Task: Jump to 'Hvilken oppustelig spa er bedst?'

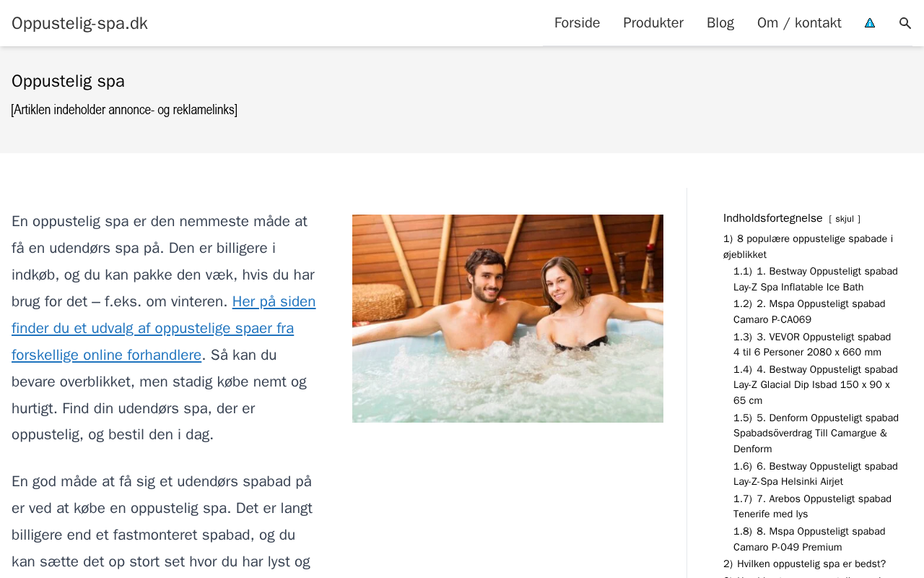Action: 804,564
